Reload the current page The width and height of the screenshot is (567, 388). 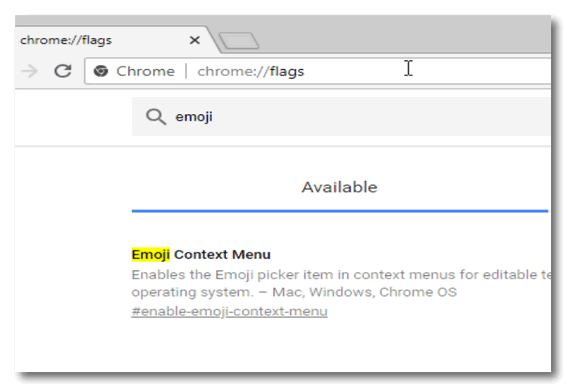pos(63,71)
